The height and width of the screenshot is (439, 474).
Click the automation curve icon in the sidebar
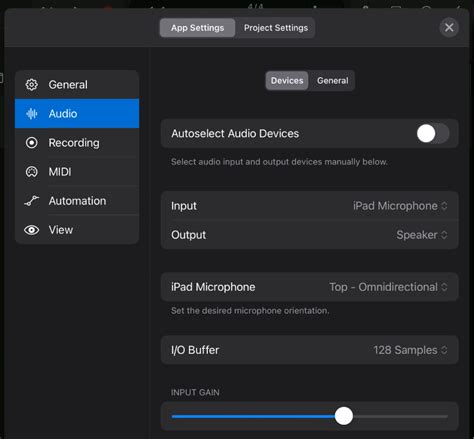pyautogui.click(x=32, y=201)
